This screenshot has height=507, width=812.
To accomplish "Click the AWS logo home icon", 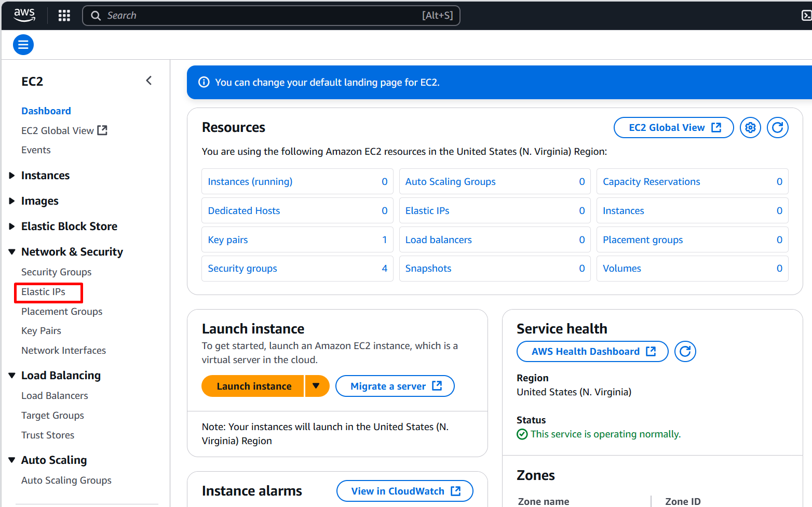I will click(24, 15).
